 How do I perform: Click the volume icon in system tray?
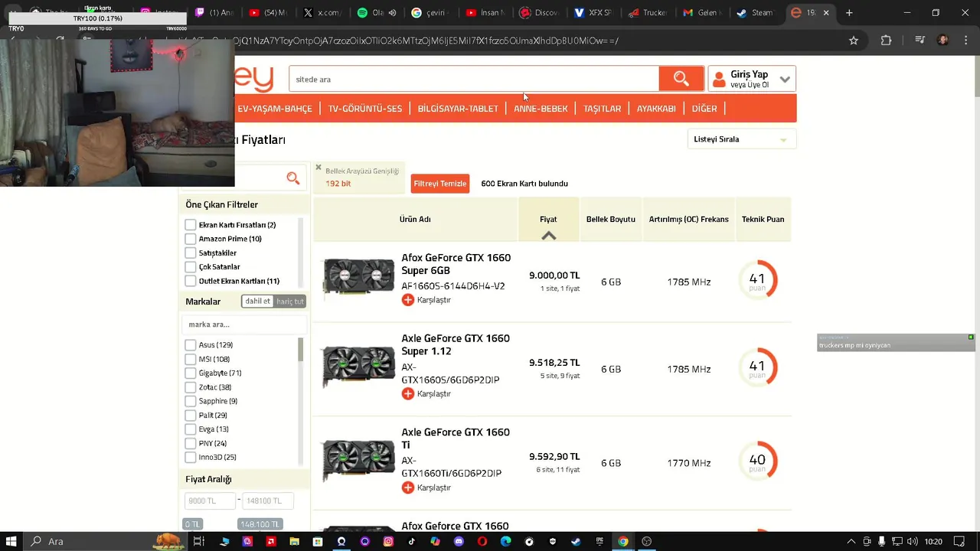[x=912, y=541]
